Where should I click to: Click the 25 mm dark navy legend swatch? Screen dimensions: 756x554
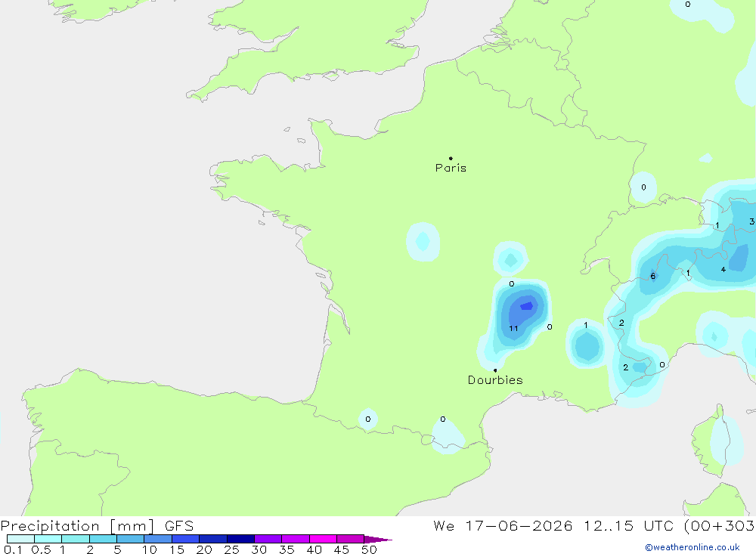pyautogui.click(x=240, y=539)
